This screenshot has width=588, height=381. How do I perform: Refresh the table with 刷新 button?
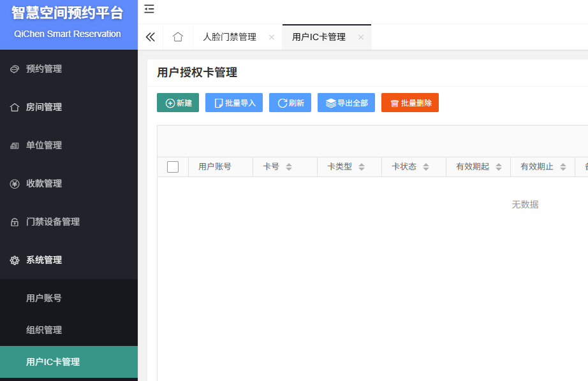click(290, 103)
